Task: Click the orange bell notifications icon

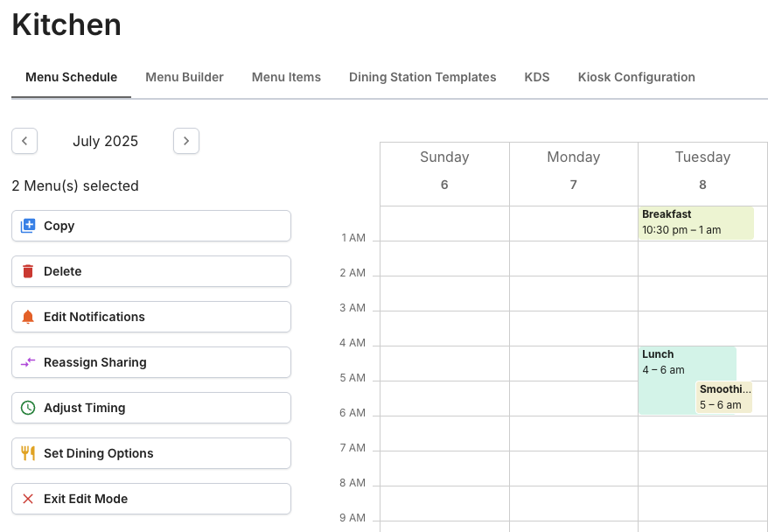Action: pos(28,317)
